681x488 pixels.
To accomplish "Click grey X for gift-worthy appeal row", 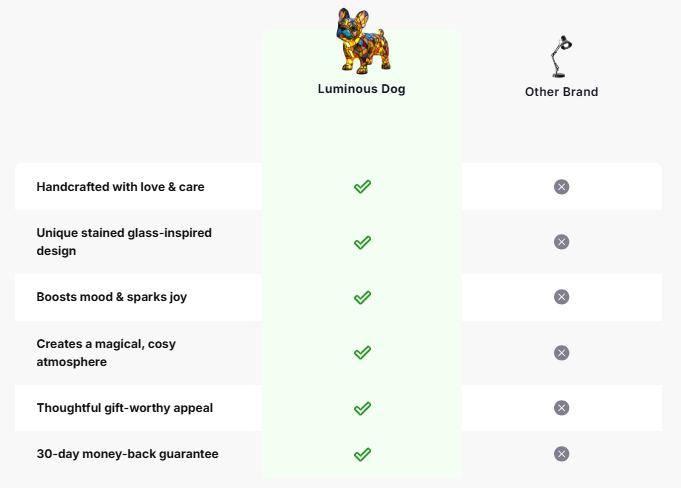I will coord(561,408).
